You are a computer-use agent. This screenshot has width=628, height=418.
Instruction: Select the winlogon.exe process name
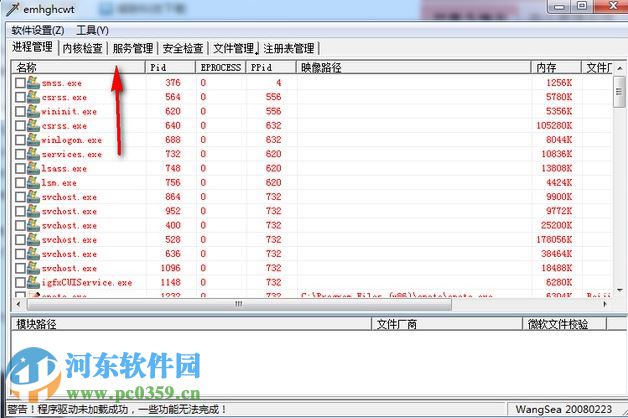[x=72, y=140]
